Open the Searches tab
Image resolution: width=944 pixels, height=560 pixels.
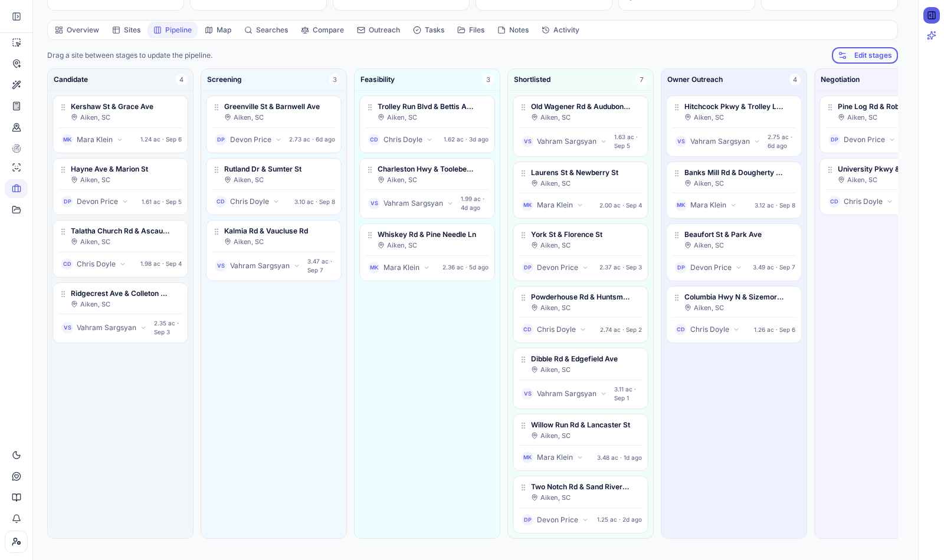(x=266, y=30)
